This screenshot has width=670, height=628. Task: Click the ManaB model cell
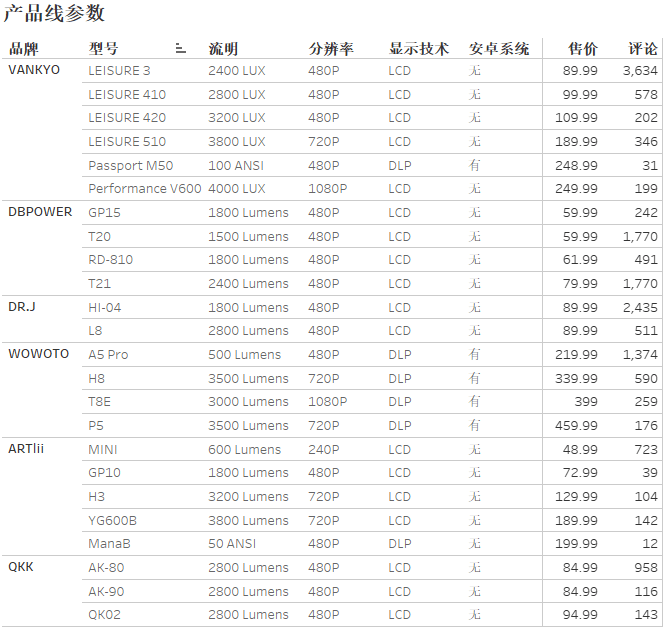[109, 543]
